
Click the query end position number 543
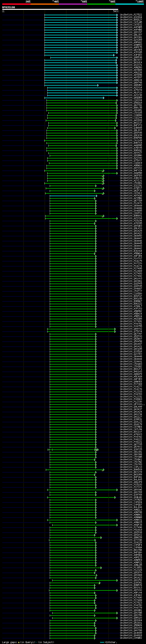tap(115, 11)
